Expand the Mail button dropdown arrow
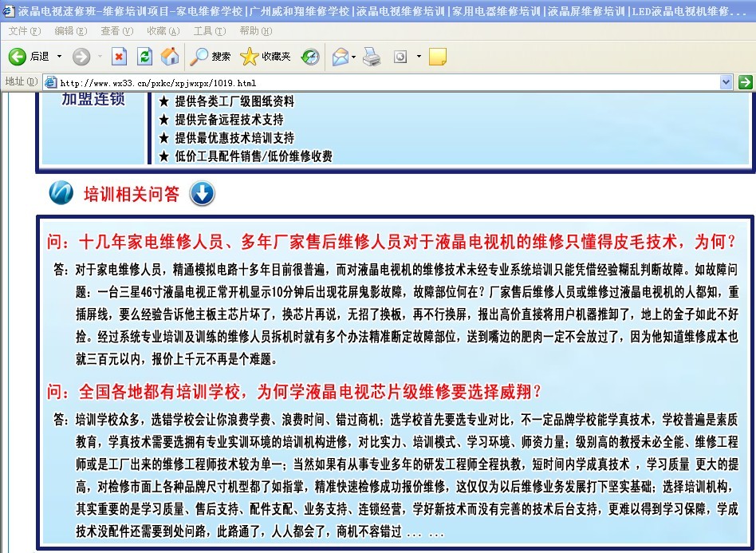The height and width of the screenshot is (553, 756). point(354,57)
